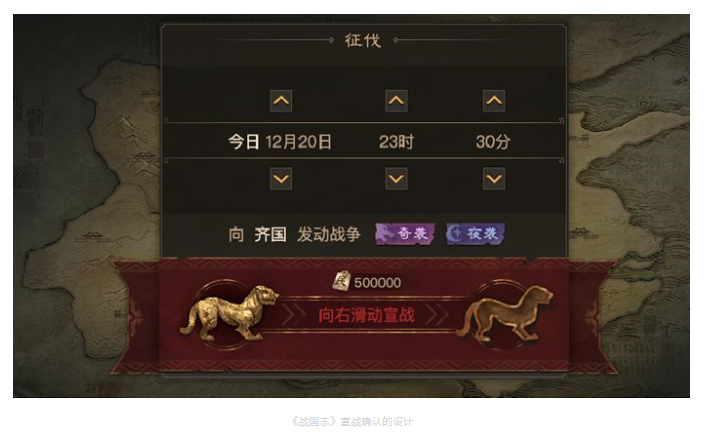The width and height of the screenshot is (714, 447).
Task: Decrease the date with the down arrow
Action: point(281,178)
